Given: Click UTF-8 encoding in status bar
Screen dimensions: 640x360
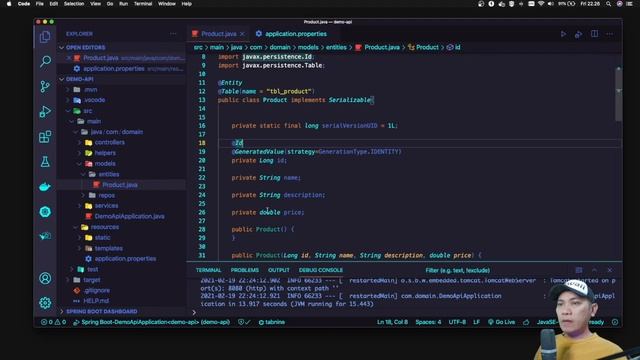Looking at the screenshot, I should tap(457, 322).
